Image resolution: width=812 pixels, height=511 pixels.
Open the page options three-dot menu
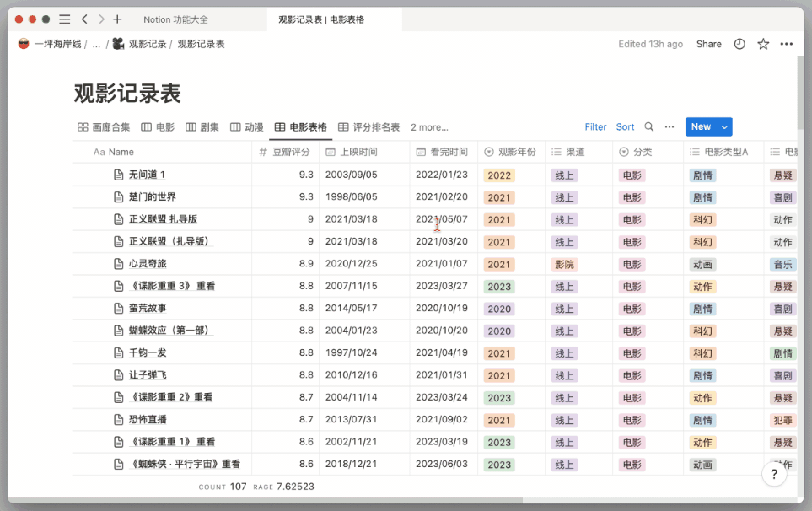coord(786,44)
